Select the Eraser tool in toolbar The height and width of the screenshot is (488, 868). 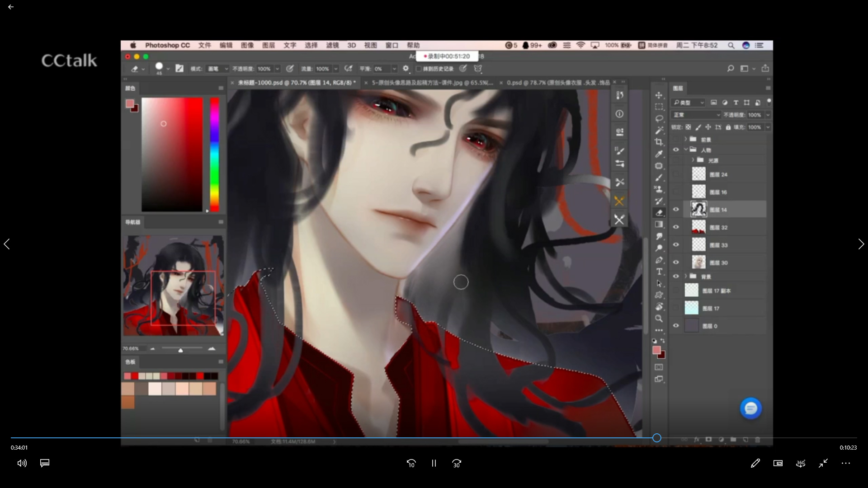coord(659,213)
